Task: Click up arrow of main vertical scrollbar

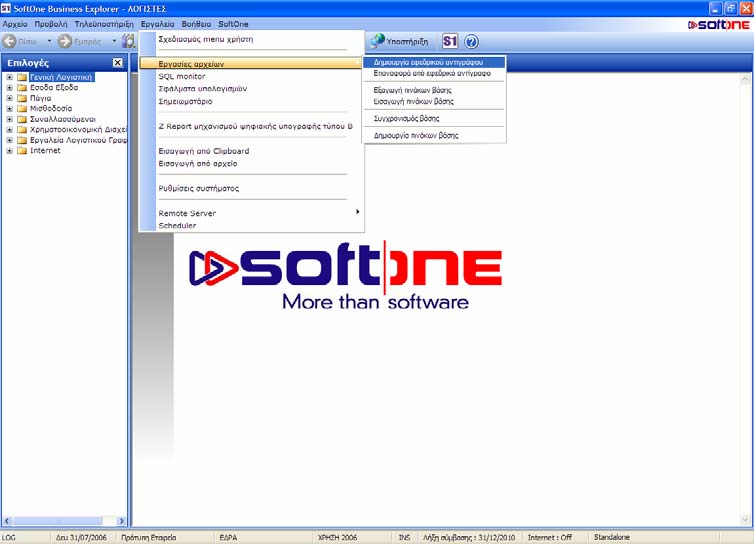Action: pyautogui.click(x=745, y=78)
